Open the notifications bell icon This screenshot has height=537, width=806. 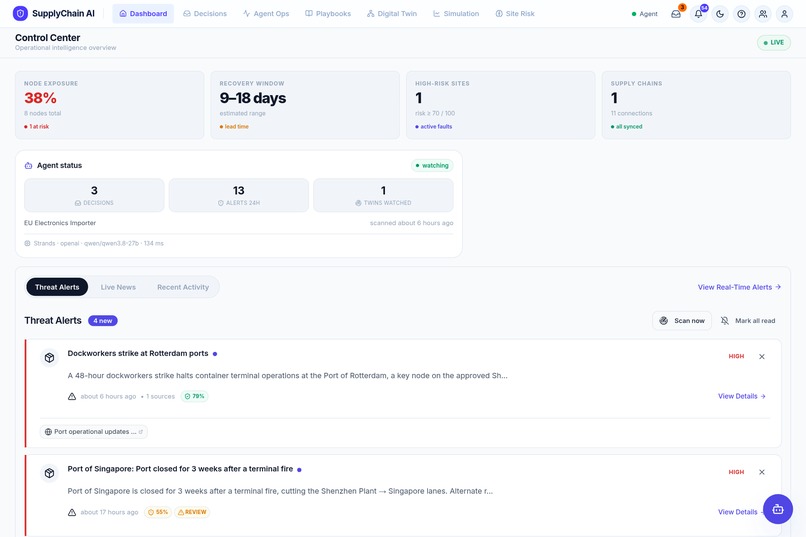click(698, 14)
